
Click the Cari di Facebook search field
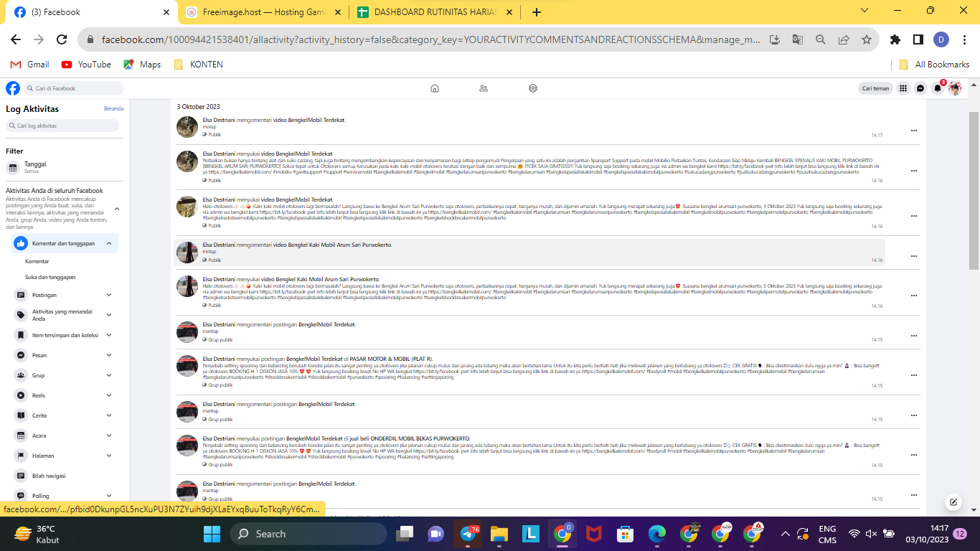coord(73,88)
